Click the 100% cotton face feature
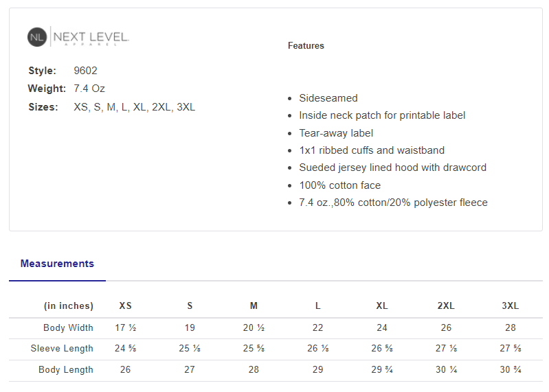 [339, 185]
